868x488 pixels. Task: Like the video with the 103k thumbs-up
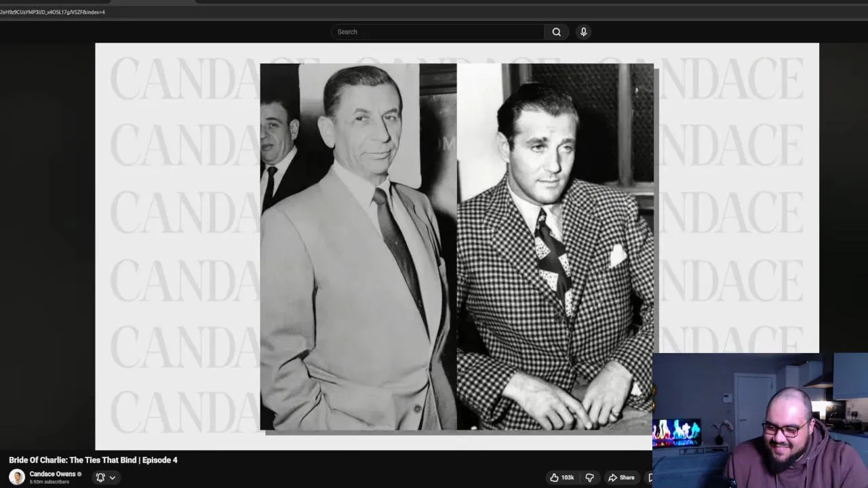tap(562, 478)
